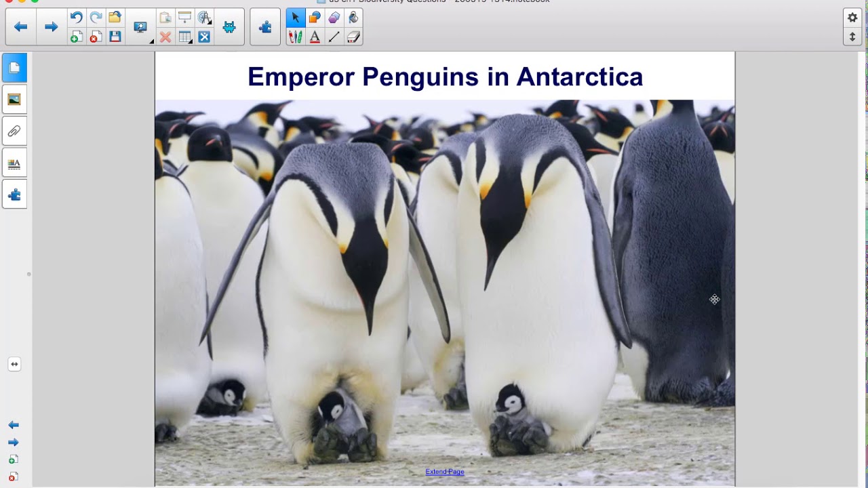Open the Attachments paperclip tab
Image resolution: width=868 pixels, height=488 pixels.
tap(14, 131)
